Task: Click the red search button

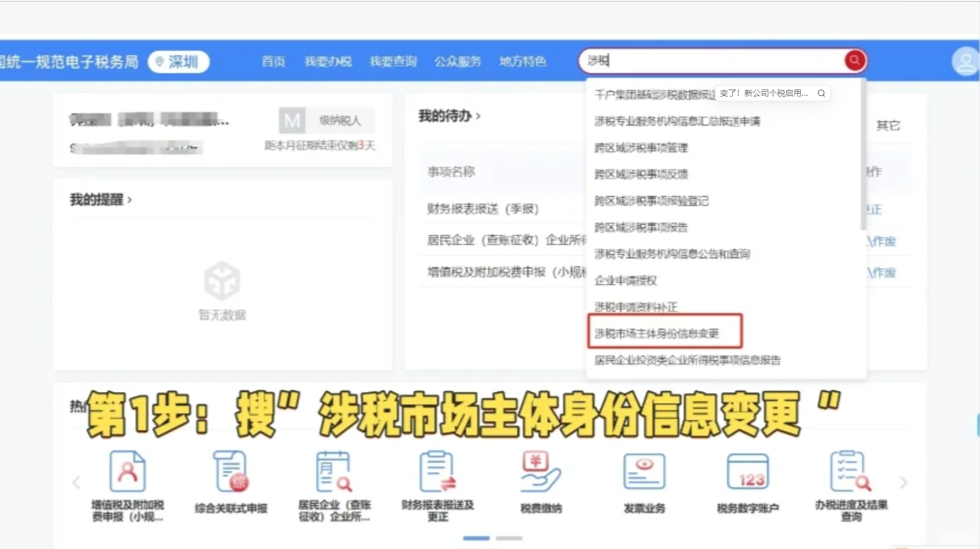Action: point(854,60)
